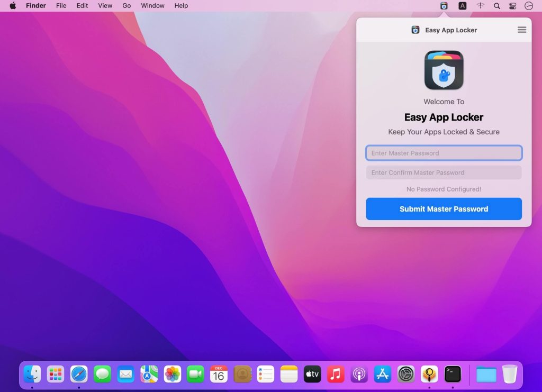The image size is (542, 392).
Task: Open FaceTime from the Dock
Action: [195, 374]
